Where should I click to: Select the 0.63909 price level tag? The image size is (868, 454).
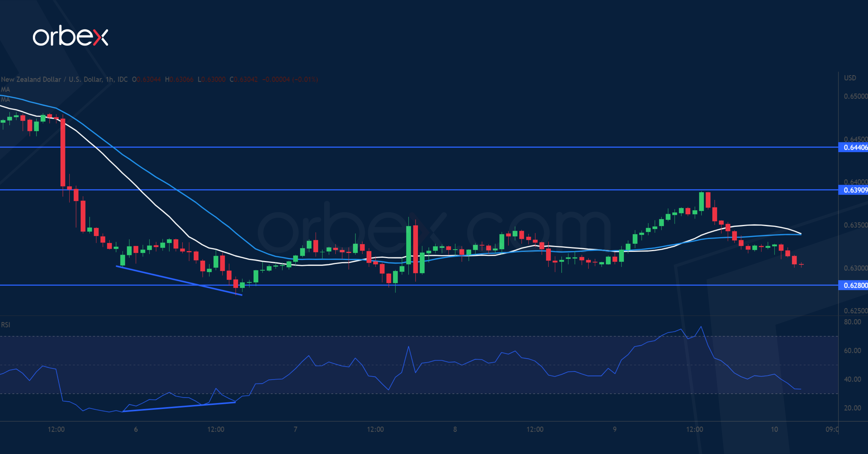pos(855,190)
